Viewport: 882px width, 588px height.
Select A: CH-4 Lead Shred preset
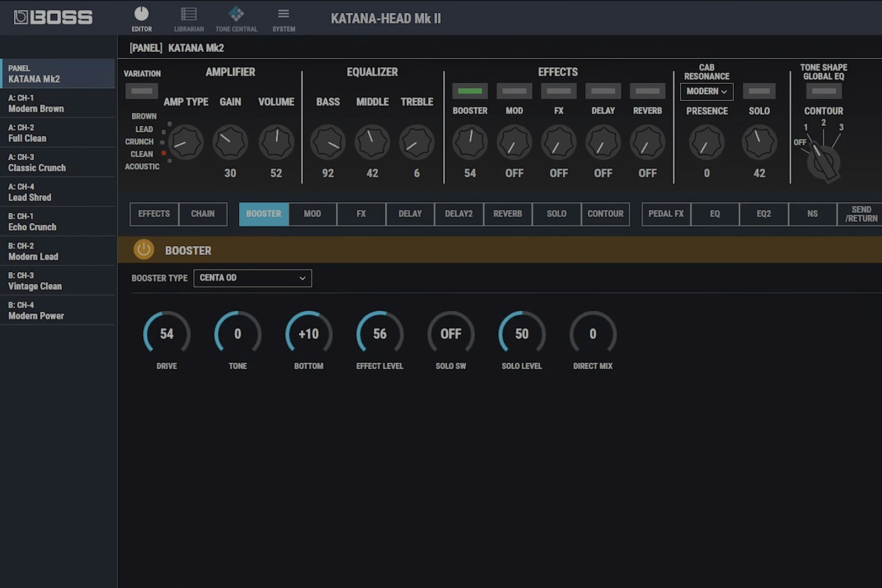coord(57,192)
